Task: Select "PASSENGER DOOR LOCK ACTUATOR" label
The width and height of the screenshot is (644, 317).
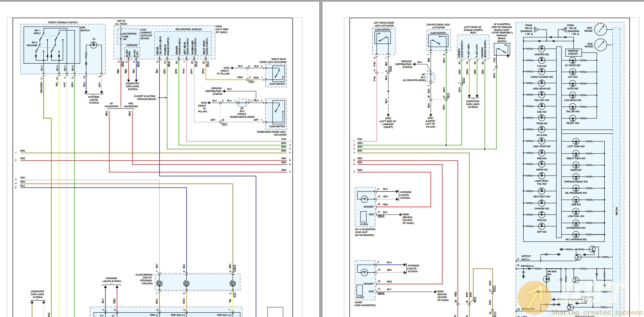Action: click(x=271, y=133)
